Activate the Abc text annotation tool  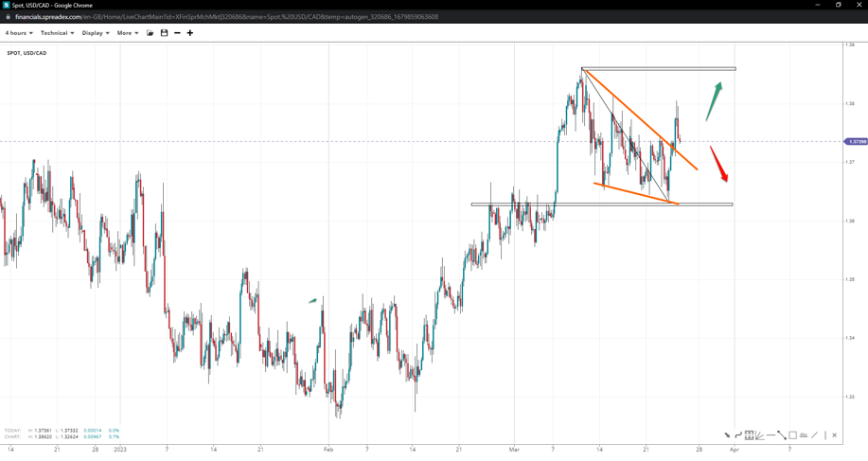[804, 435]
